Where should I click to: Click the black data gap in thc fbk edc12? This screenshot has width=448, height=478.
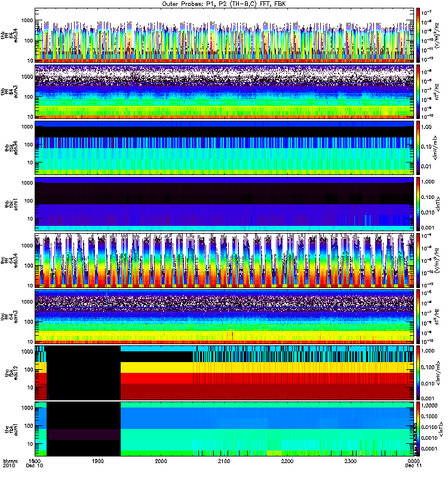coord(84,373)
